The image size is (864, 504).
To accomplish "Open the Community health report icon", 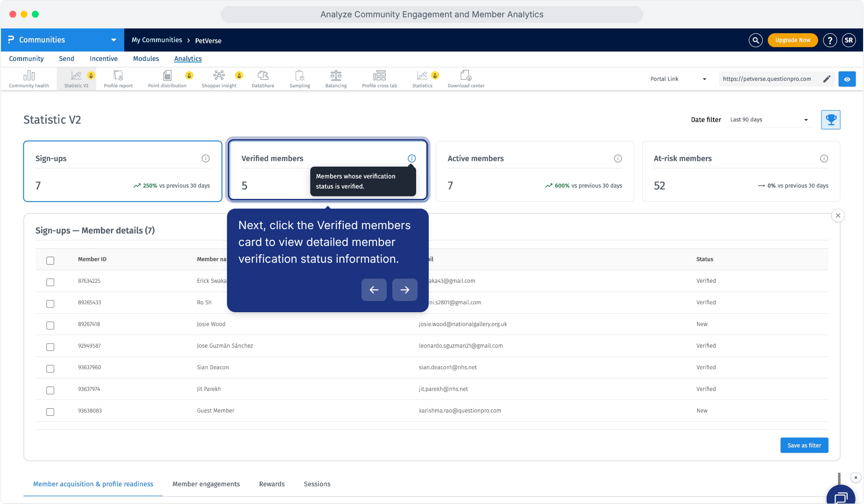I will [29, 78].
